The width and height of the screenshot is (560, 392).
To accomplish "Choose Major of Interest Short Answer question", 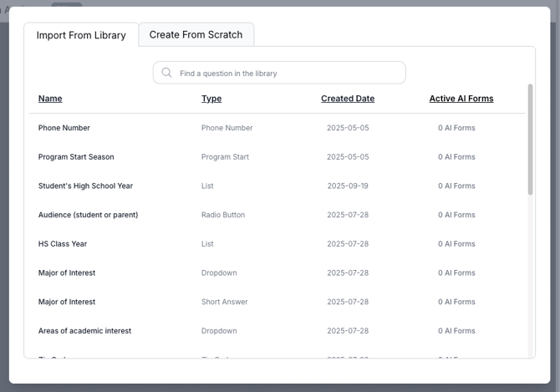I will pos(67,302).
